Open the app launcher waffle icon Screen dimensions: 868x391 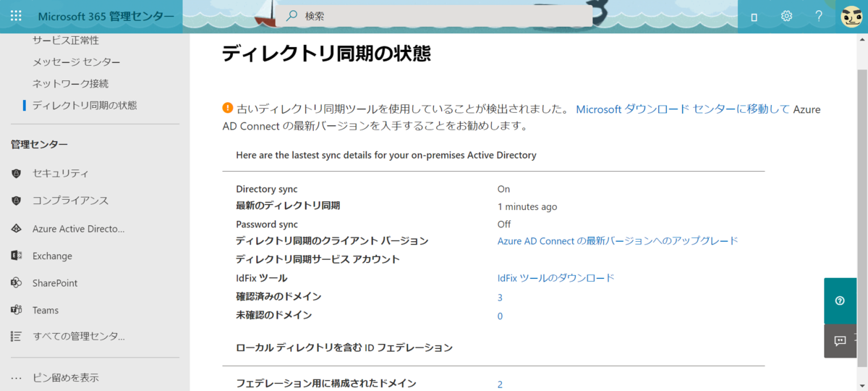pyautogui.click(x=16, y=16)
